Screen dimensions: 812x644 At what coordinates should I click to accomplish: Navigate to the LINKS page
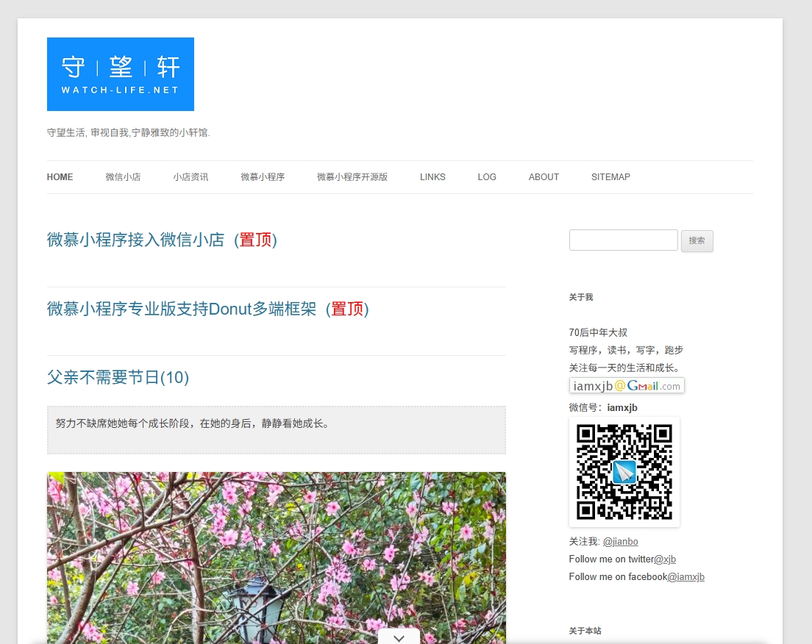432,177
